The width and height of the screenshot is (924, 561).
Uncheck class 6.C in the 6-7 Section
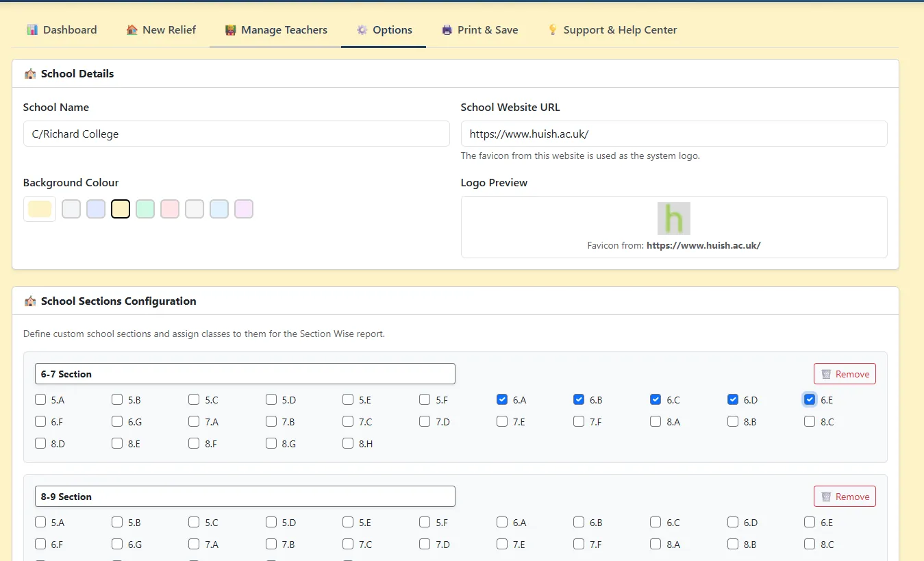coord(656,399)
